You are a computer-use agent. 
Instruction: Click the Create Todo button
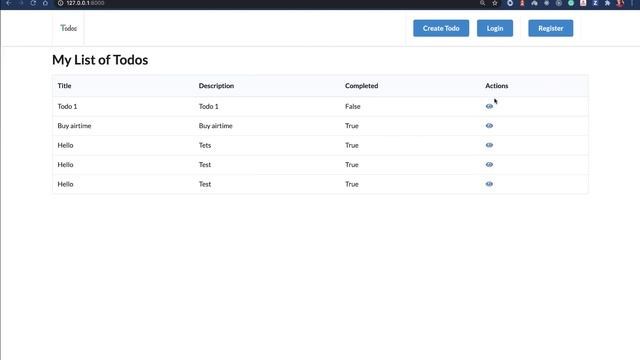point(441,28)
